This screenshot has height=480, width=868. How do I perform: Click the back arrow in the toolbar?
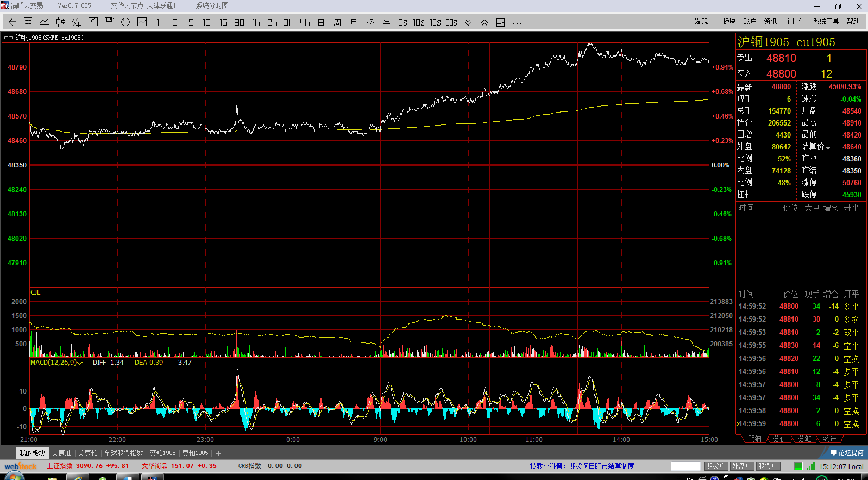click(12, 22)
